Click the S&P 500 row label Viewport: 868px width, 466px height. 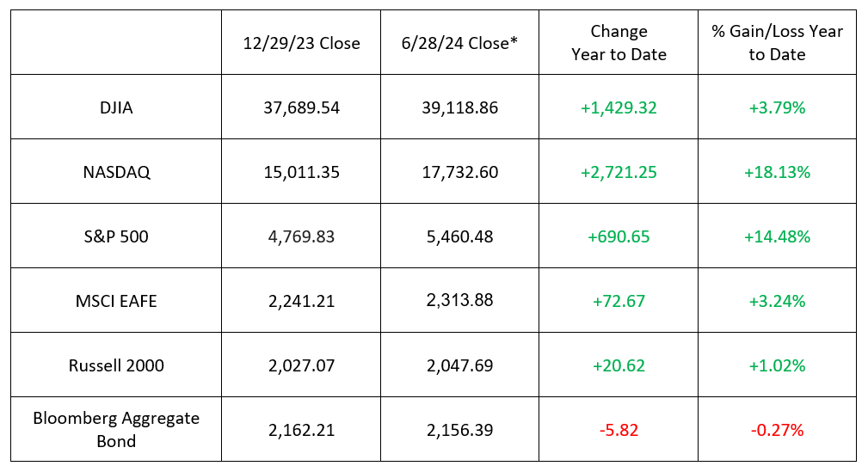[x=116, y=236]
